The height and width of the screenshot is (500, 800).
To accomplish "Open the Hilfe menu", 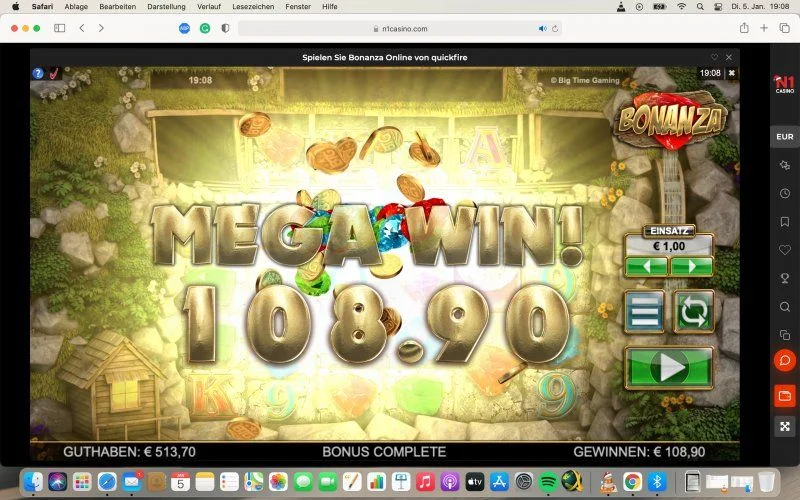I will pyautogui.click(x=330, y=7).
